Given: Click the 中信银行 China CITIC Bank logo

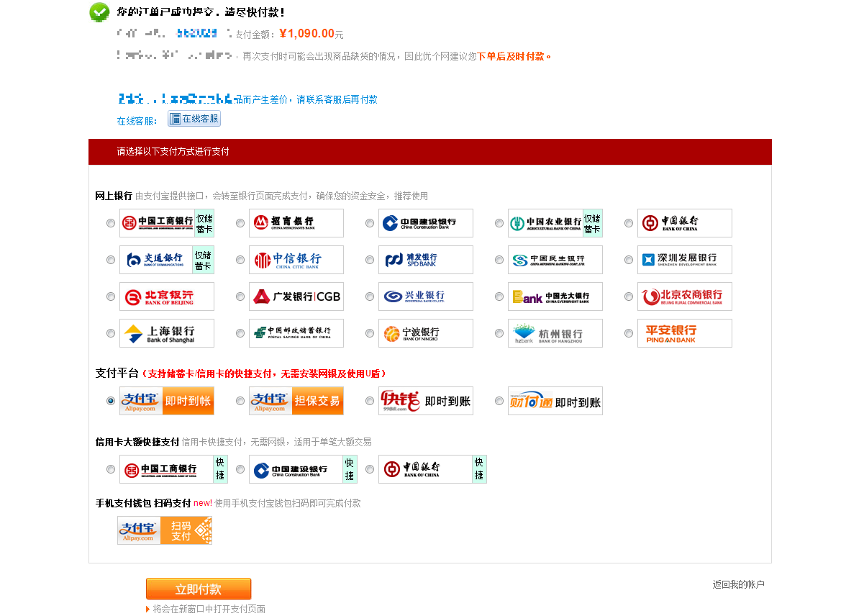Looking at the screenshot, I should pos(296,260).
